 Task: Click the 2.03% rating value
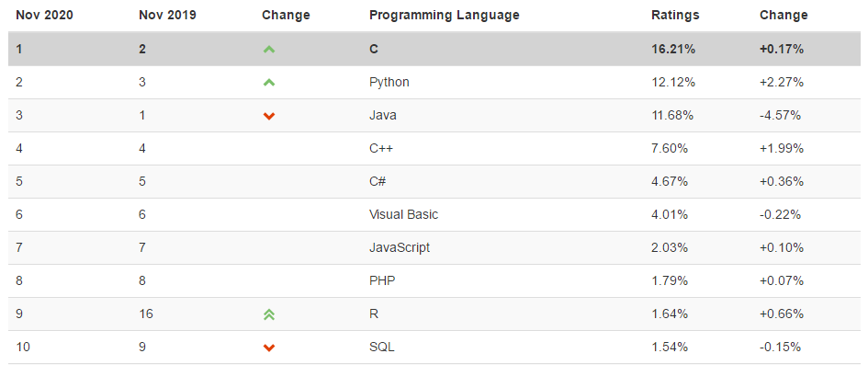(670, 248)
